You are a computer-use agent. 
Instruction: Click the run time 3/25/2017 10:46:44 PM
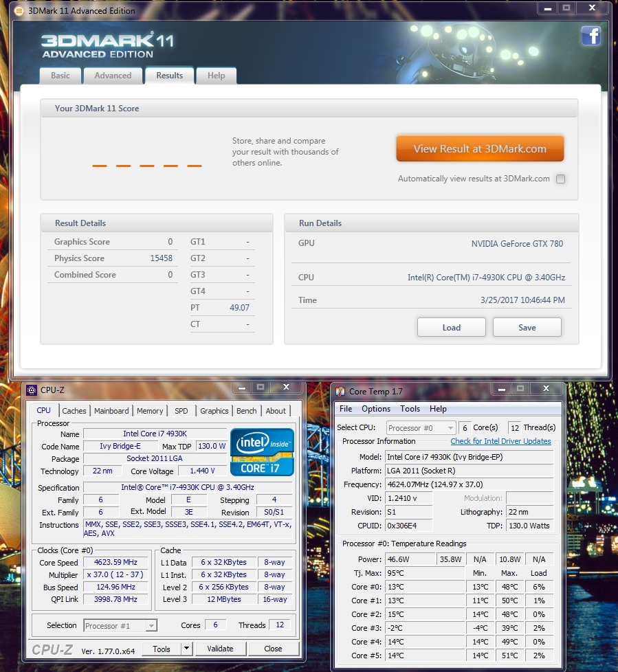tap(522, 300)
